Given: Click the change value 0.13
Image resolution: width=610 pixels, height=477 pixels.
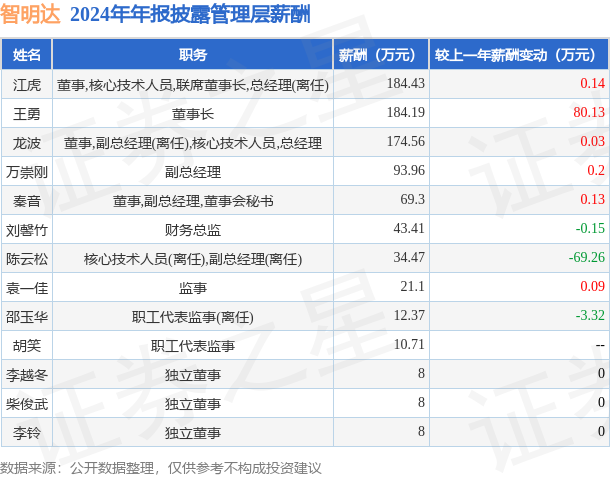Looking at the screenshot, I should [592, 199].
